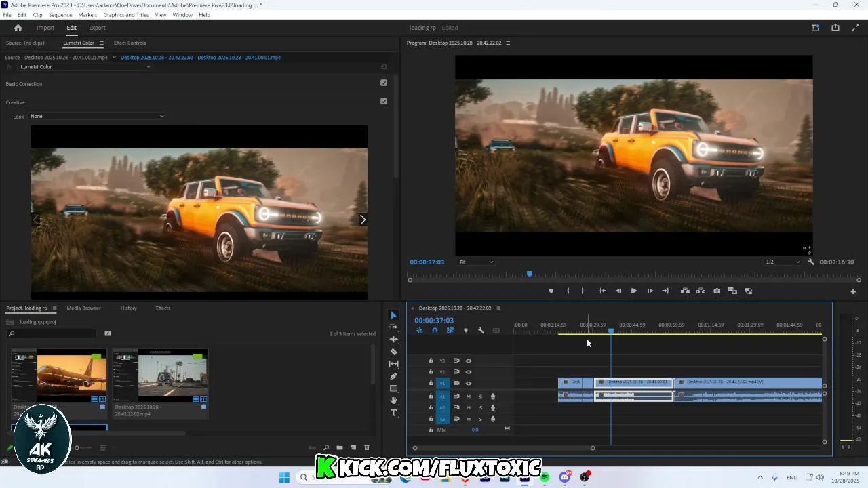The image size is (868, 488).
Task: Step back one frame
Action: 618,291
